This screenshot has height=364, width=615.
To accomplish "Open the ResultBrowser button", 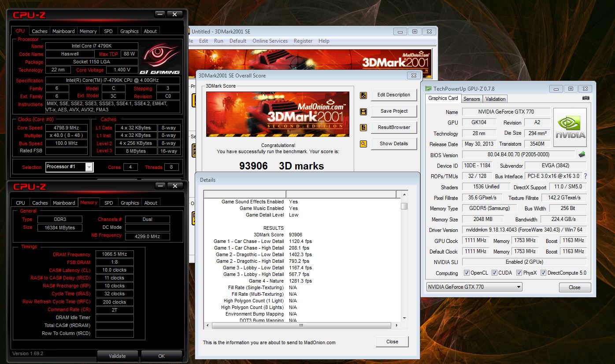I will pos(394,127).
